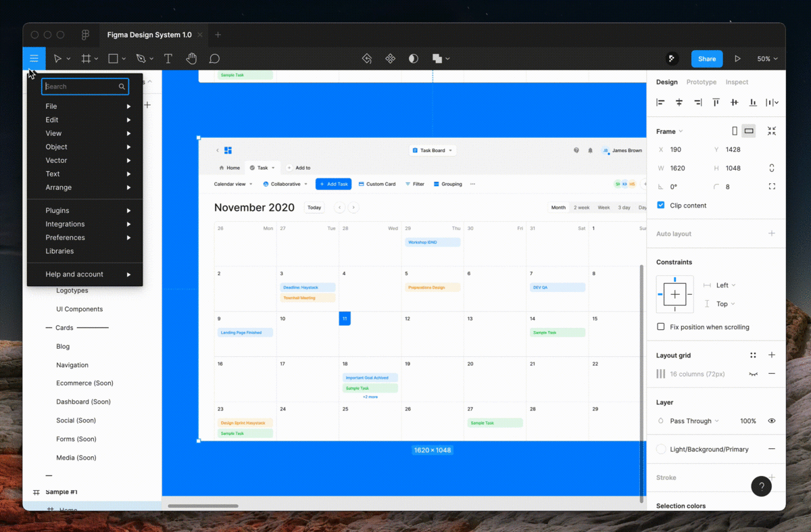Open the Frame type dropdown

coord(669,131)
